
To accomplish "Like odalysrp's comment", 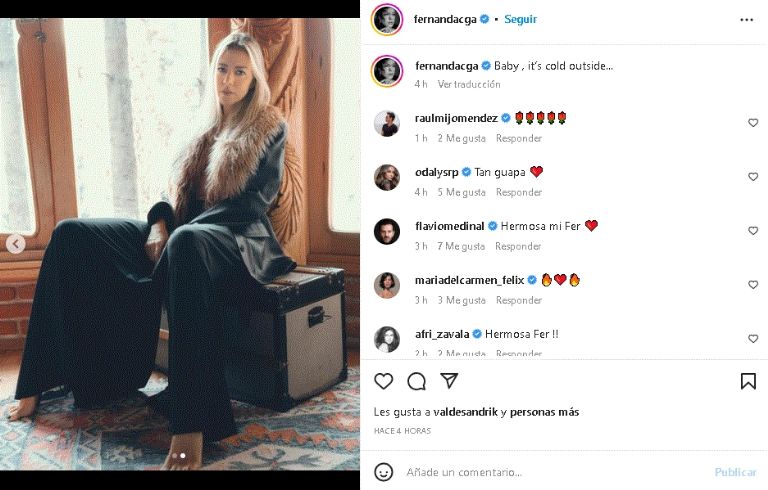I will click(x=753, y=177).
